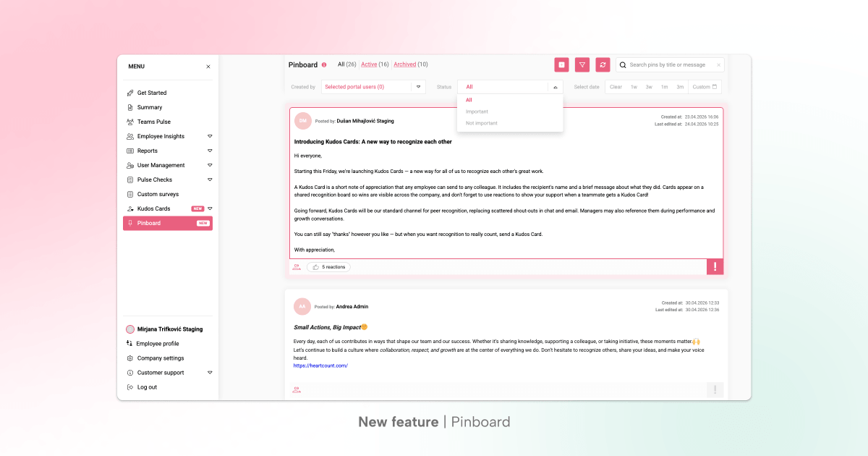Open the Selected portal users dropdown

pyautogui.click(x=373, y=87)
